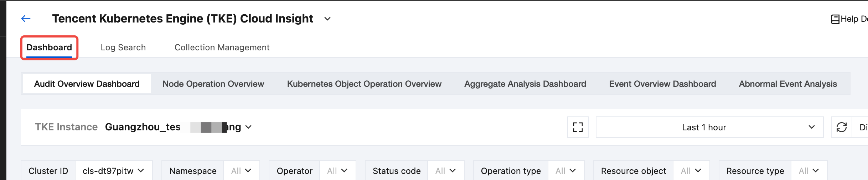Switch to the Log Search tab

123,47
